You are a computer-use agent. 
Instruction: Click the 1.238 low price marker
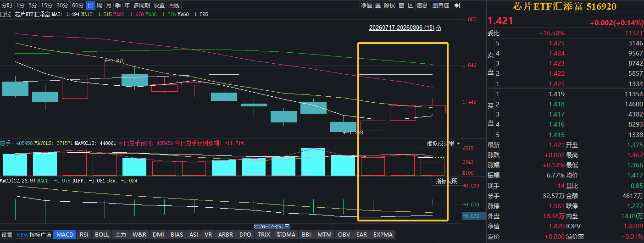[354, 133]
